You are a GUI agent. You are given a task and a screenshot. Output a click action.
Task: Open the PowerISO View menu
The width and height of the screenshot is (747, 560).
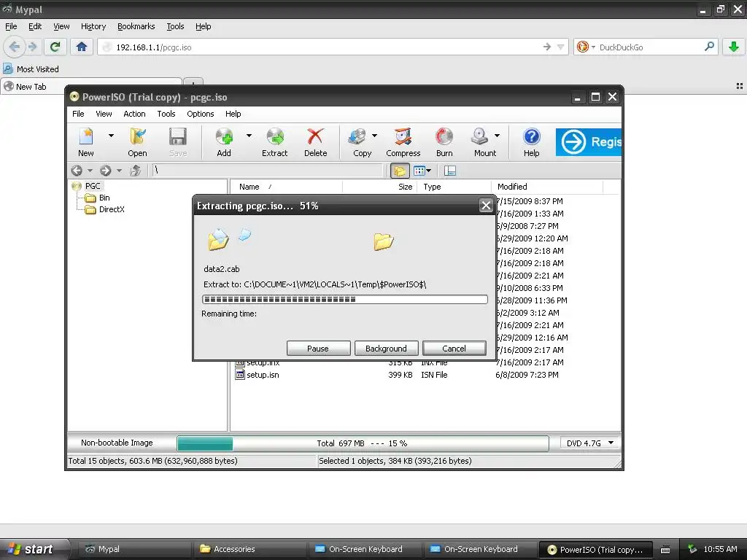click(104, 114)
